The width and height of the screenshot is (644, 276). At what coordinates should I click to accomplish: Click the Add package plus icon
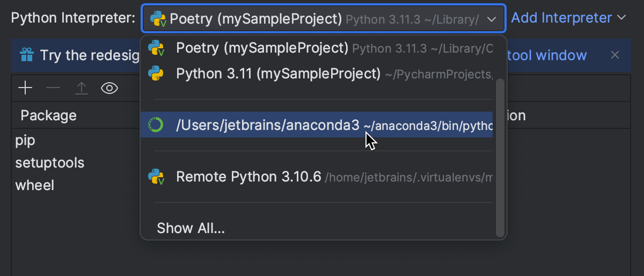[25, 88]
